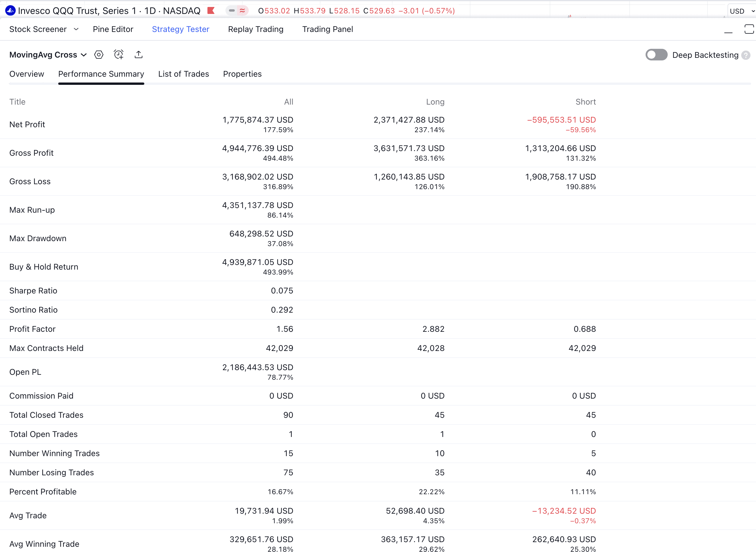The image size is (756, 552).
Task: Click the Title column header
Action: (17, 102)
